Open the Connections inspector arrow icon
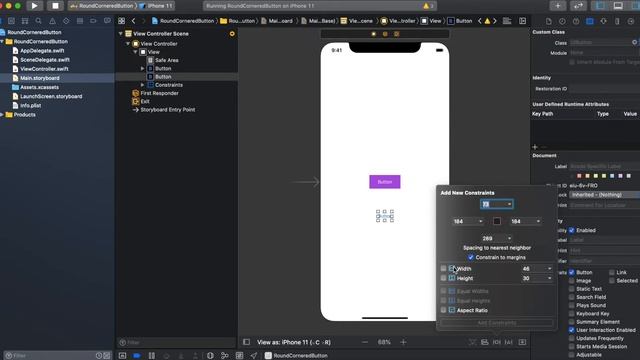Screen dimensions: 640x360 631,21
